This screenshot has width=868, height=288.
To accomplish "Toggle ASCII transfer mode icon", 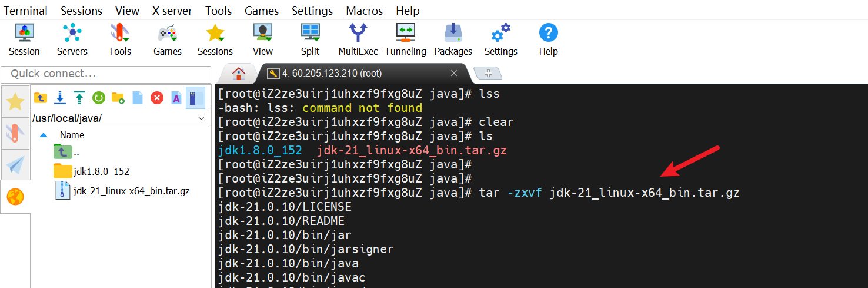I will tap(176, 98).
